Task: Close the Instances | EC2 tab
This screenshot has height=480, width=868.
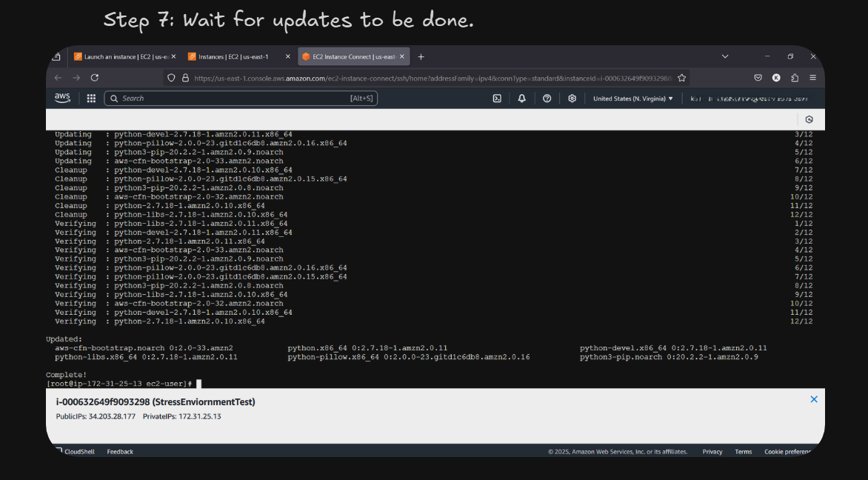Action: point(287,56)
